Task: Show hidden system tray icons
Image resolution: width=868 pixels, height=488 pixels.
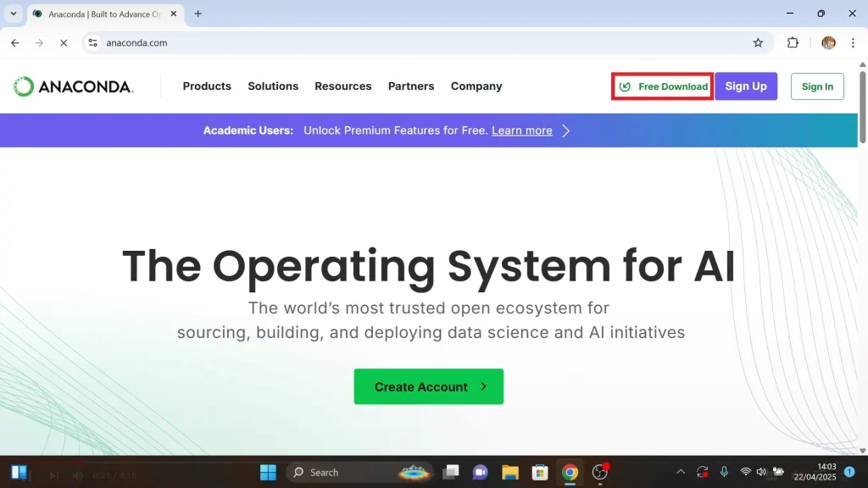Action: pyautogui.click(x=681, y=472)
